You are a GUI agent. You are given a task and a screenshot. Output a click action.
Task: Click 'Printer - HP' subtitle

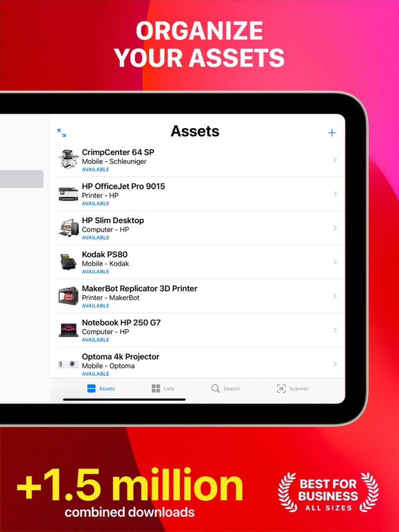[100, 195]
